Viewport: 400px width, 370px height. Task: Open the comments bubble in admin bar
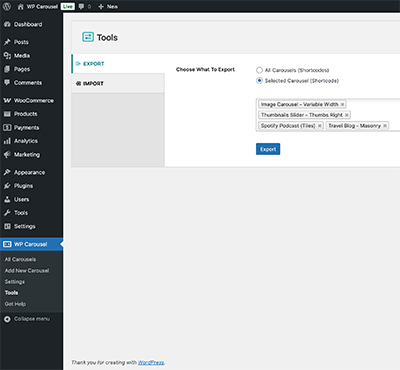tap(81, 7)
